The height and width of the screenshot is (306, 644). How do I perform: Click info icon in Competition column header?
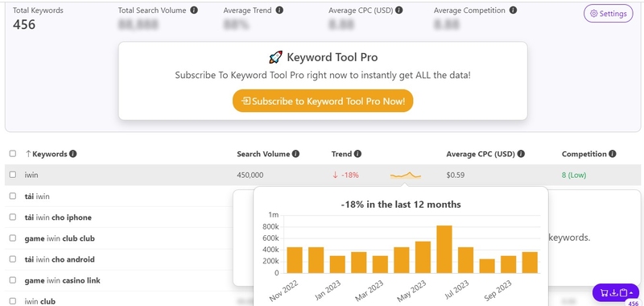(613, 154)
